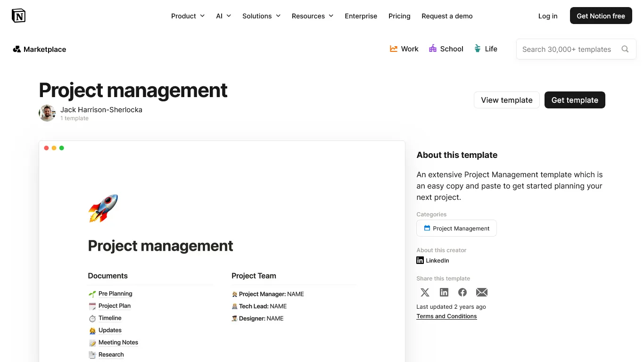
Task: Click the Work chart icon
Action: [x=394, y=49]
